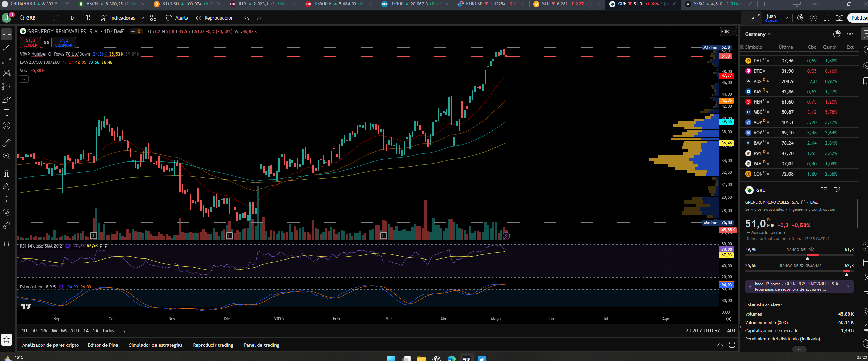Image resolution: width=868 pixels, height=361 pixels.
Task: Add symbol to Germany watchlist
Action: 824,34
